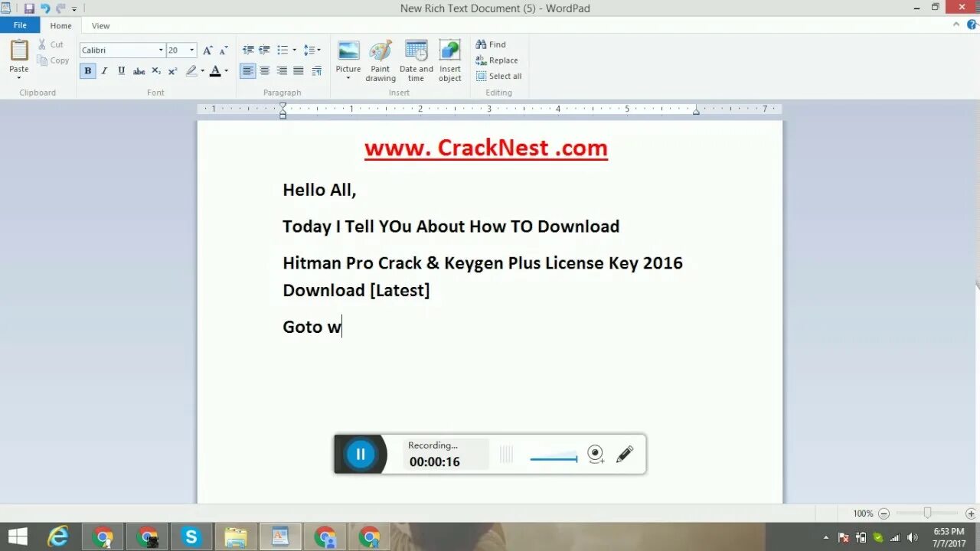Screen dimensions: 980x551
Task: Expand the Picture dropdown arrow
Action: pos(348,78)
